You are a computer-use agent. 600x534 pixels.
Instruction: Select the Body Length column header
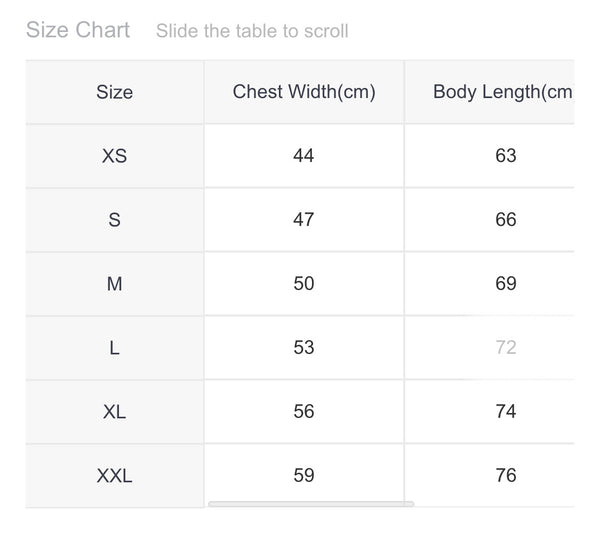tap(502, 92)
